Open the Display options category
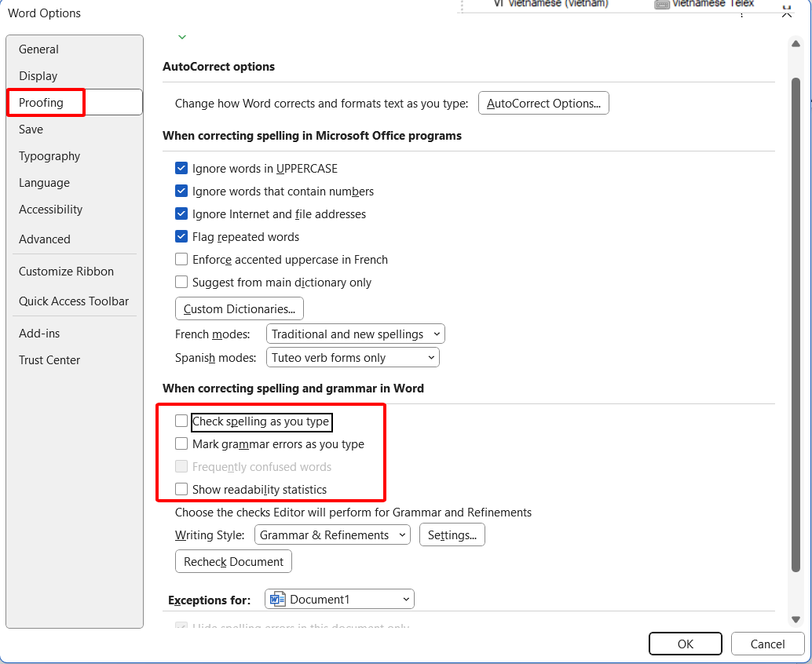This screenshot has width=812, height=664. tap(38, 75)
